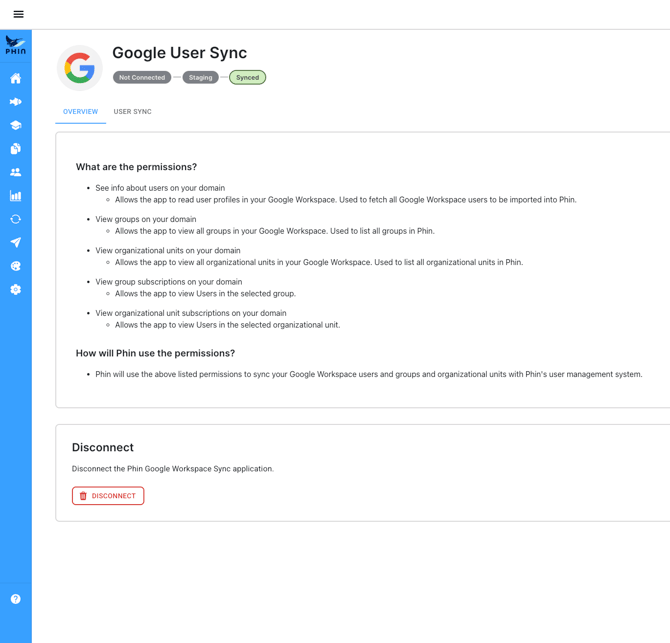This screenshot has height=643, width=670.
Task: Click the sync arrows sidebar icon
Action: point(16,219)
